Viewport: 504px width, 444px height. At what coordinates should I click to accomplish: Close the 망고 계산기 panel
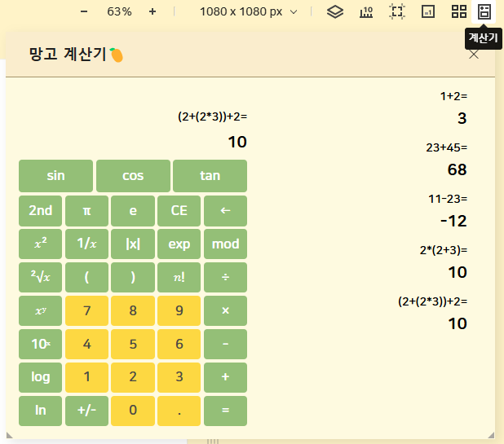click(x=474, y=55)
